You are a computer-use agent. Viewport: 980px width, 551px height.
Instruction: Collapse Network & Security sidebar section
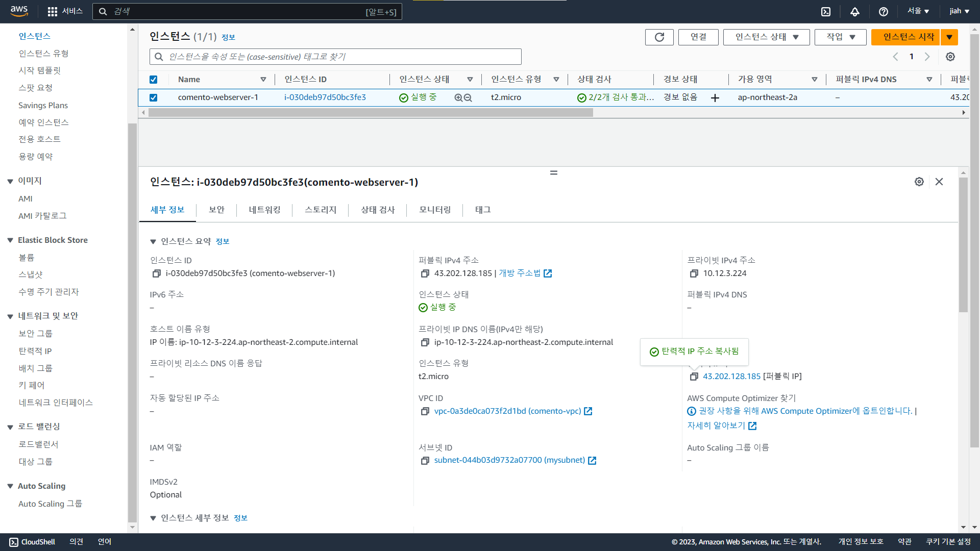click(10, 316)
